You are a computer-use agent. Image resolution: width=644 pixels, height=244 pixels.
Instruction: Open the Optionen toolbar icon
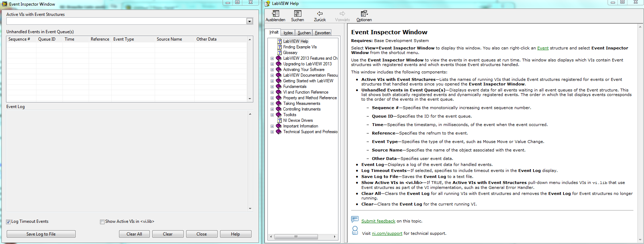click(x=364, y=14)
